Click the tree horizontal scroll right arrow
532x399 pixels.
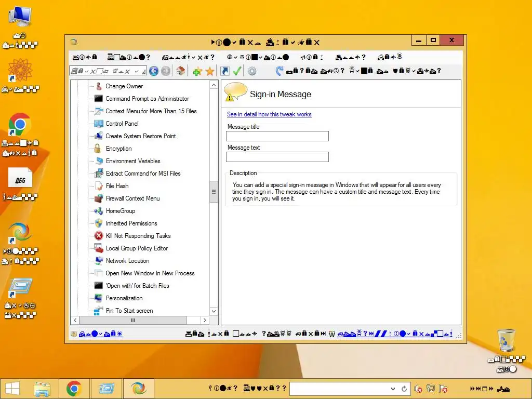(205, 320)
